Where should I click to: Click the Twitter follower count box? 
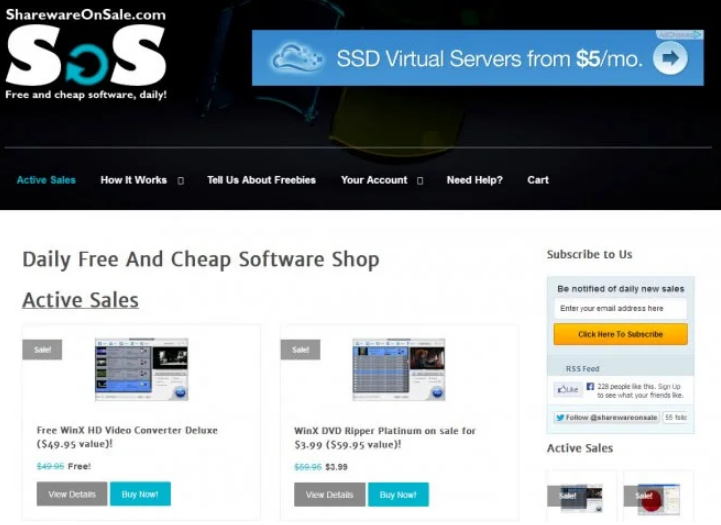675,417
